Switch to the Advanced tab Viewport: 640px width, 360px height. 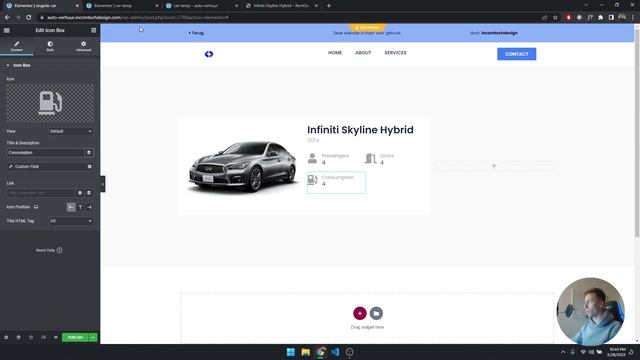click(x=83, y=46)
